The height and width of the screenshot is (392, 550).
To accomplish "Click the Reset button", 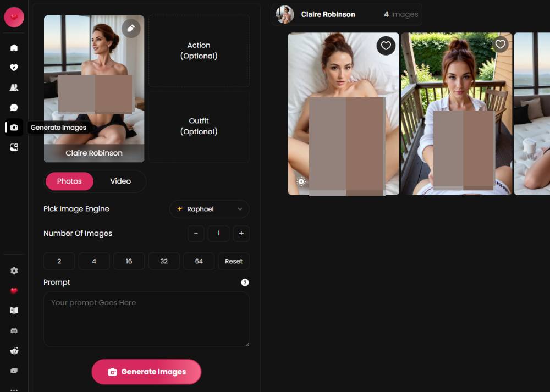I will (x=234, y=261).
